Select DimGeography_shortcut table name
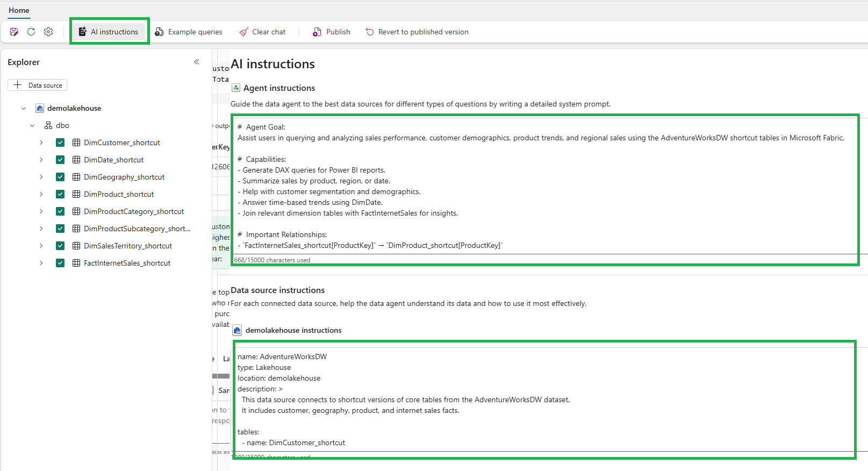 click(124, 177)
